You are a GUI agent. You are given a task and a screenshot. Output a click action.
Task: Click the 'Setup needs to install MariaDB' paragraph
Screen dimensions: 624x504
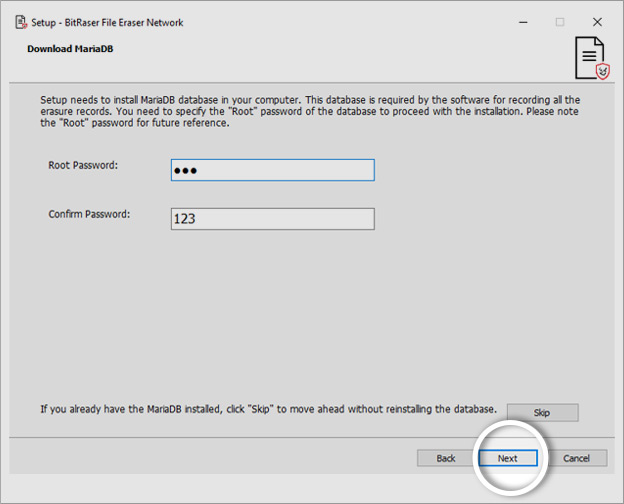pos(310,111)
